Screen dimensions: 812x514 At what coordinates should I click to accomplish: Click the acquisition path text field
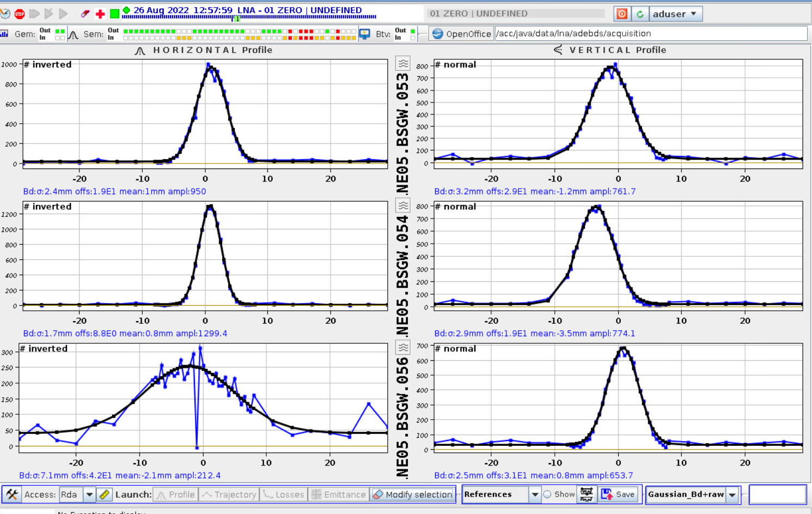650,34
